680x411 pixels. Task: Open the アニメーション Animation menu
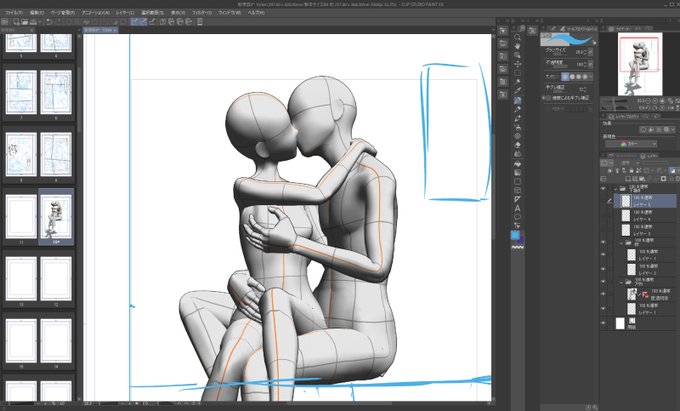point(95,13)
